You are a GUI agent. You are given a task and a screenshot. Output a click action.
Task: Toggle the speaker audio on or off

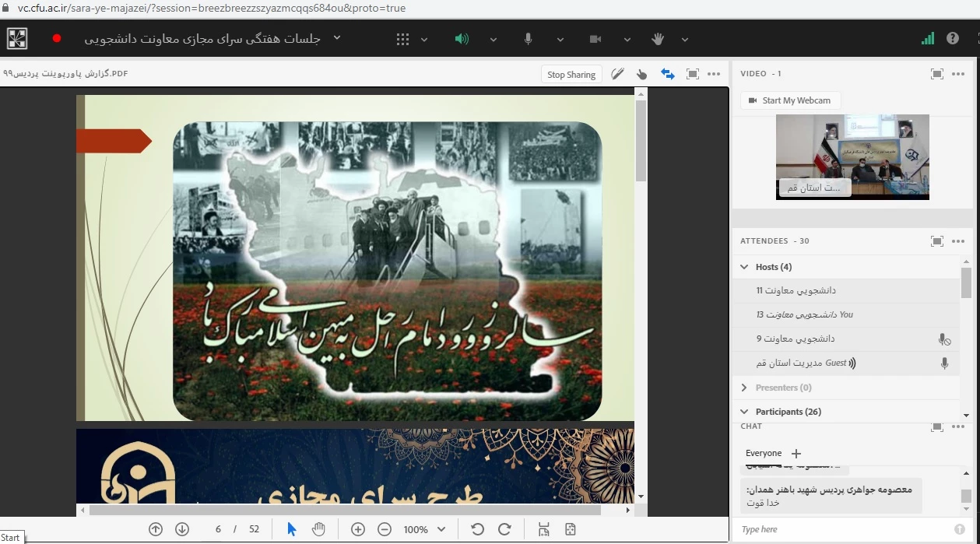tap(462, 40)
